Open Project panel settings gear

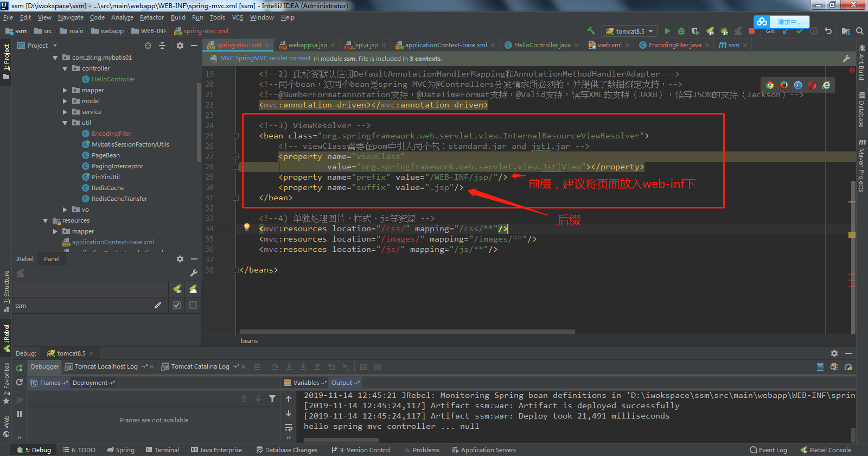click(180, 46)
